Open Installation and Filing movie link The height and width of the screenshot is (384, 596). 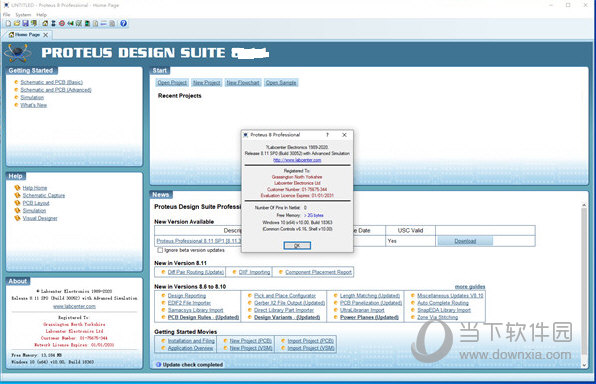click(191, 341)
